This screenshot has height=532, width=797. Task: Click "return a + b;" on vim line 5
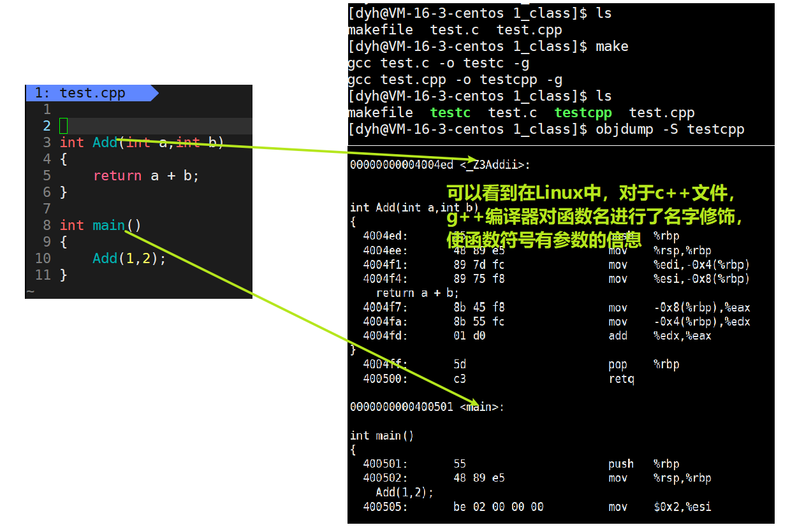pyautogui.click(x=146, y=175)
